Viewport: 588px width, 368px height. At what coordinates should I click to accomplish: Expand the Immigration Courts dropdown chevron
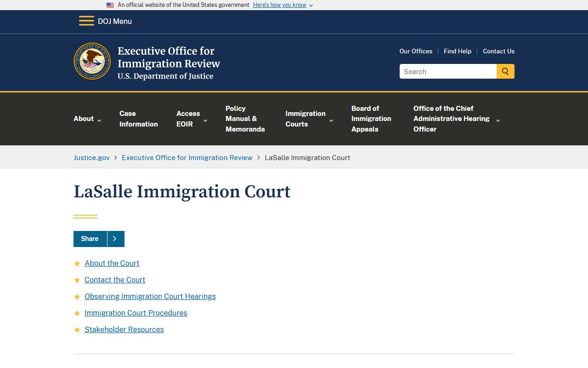coord(331,121)
